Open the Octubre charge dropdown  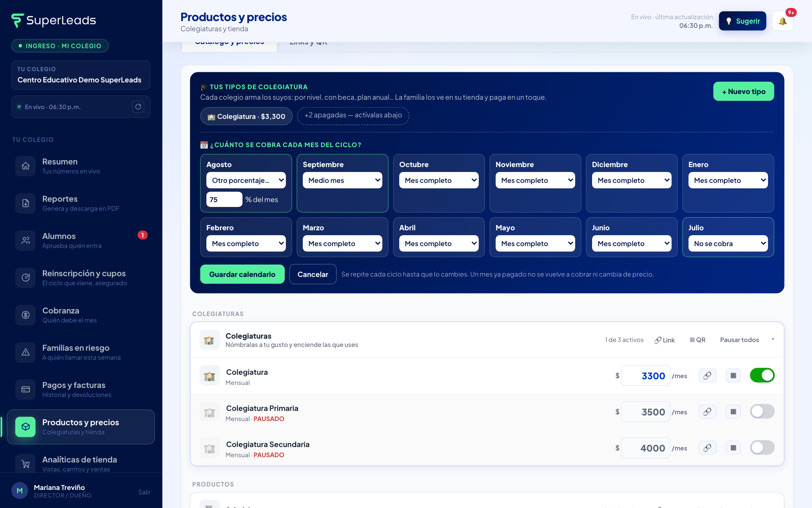439,180
